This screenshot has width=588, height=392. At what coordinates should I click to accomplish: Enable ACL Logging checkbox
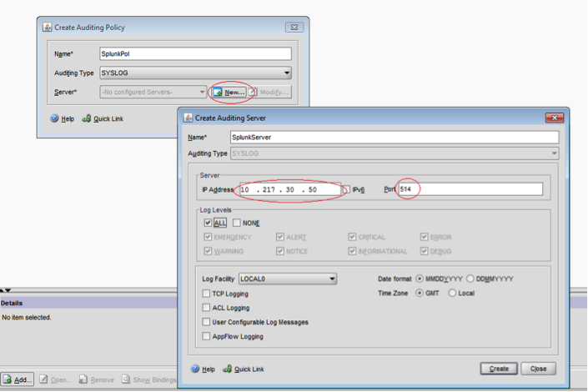click(207, 308)
